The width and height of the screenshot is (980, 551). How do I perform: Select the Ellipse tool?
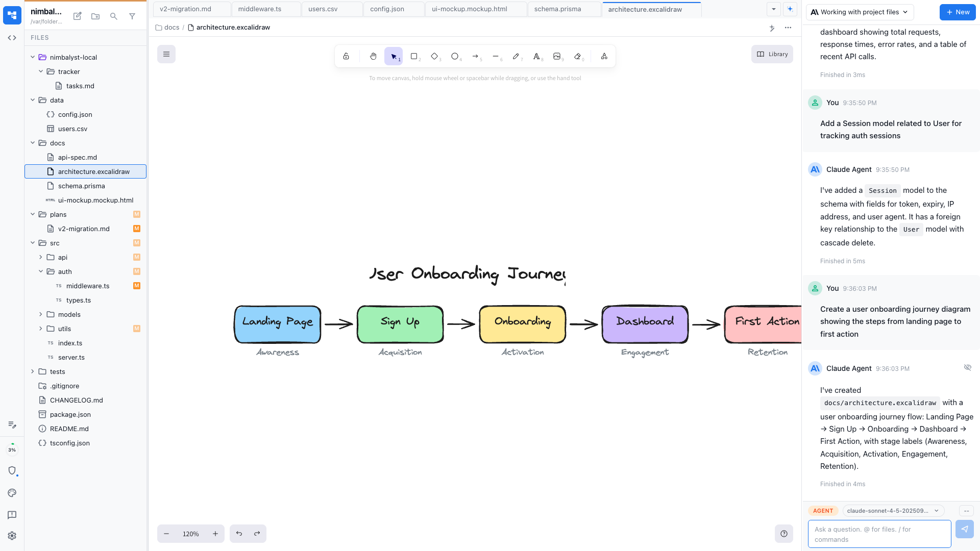coord(455,56)
